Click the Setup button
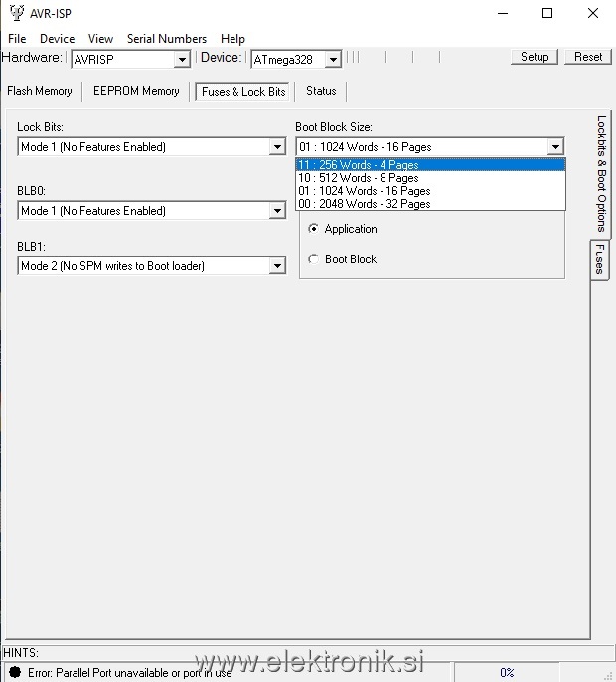This screenshot has width=616, height=682. [x=535, y=57]
